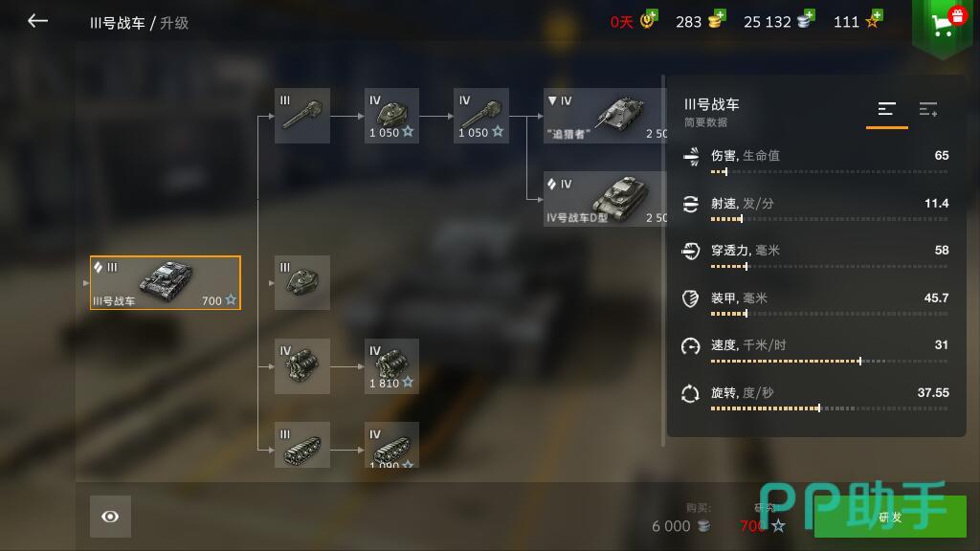The image size is (980, 551).
Task: Toggle the eye view button
Action: click(x=110, y=517)
